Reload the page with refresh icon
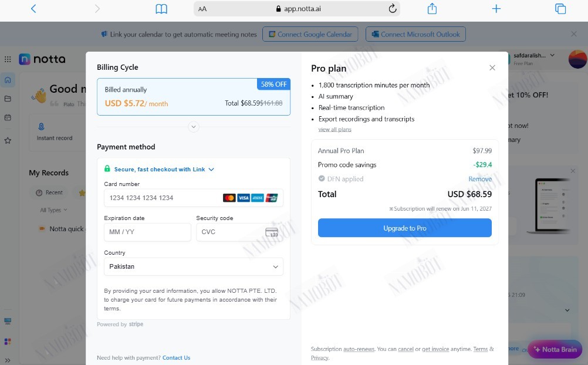The image size is (588, 365). click(392, 9)
